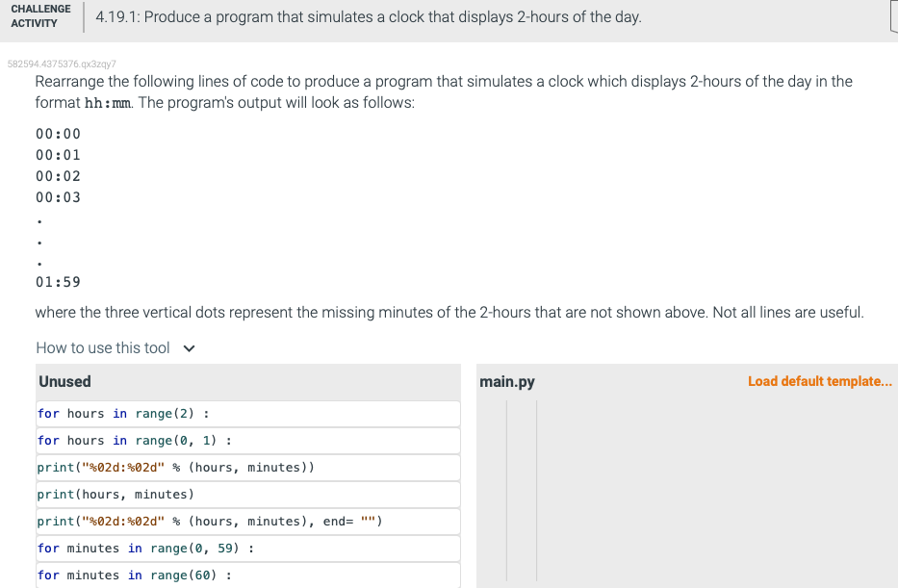Expand the "How to use this tool" section

102,347
